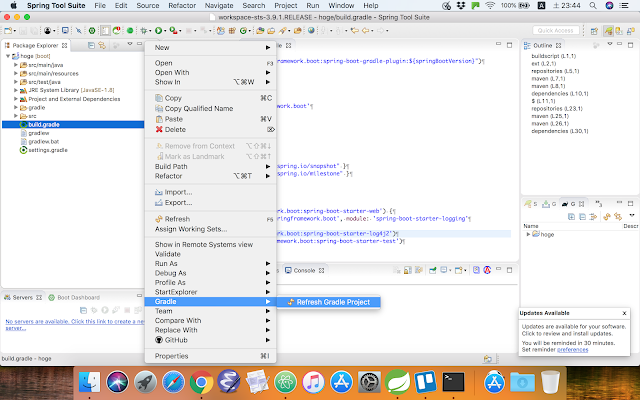The width and height of the screenshot is (640, 400).
Task: Click Collapse All icon in Gradle Tasks view
Action: (582, 217)
